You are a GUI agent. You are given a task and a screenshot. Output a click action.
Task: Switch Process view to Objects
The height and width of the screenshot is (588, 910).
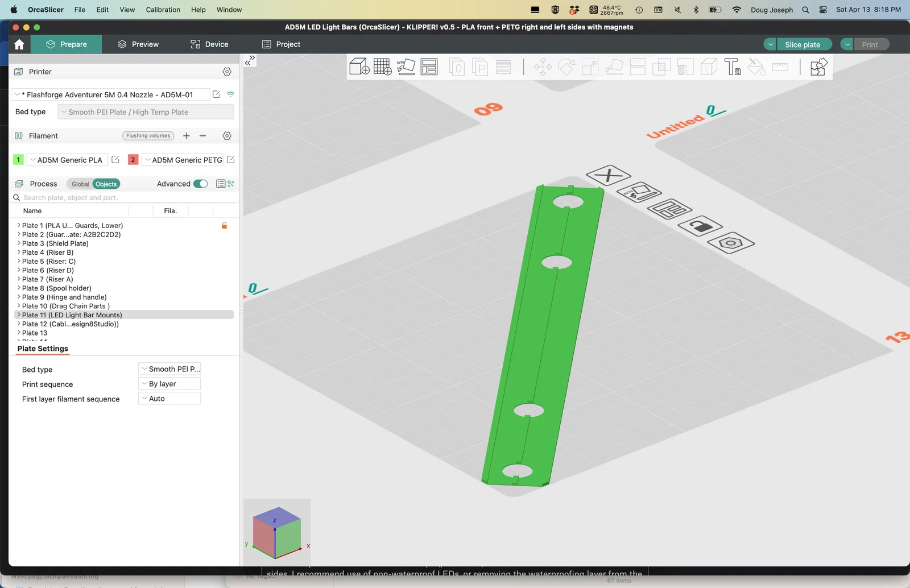pyautogui.click(x=106, y=184)
